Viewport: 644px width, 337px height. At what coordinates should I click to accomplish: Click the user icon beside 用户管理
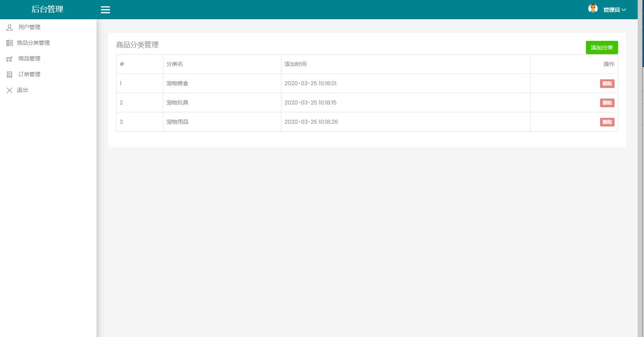[x=9, y=27]
